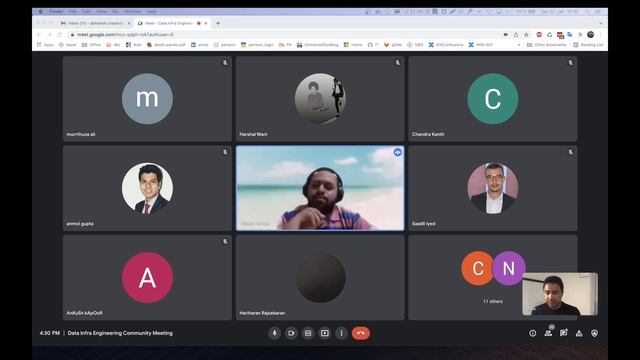Mute the microphone in the call controls
The height and width of the screenshot is (360, 640).
click(274, 333)
